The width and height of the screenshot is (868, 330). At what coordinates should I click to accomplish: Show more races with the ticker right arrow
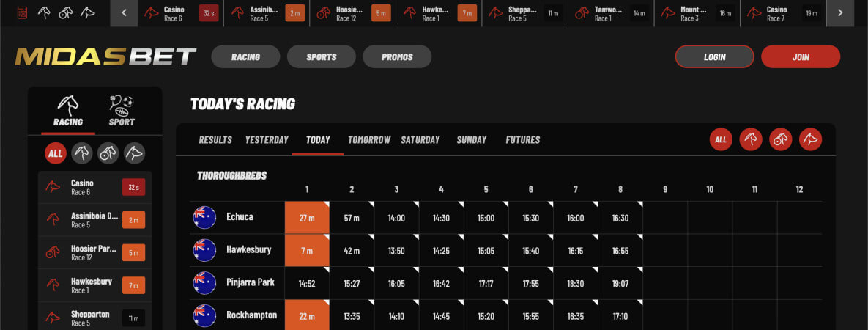point(840,13)
